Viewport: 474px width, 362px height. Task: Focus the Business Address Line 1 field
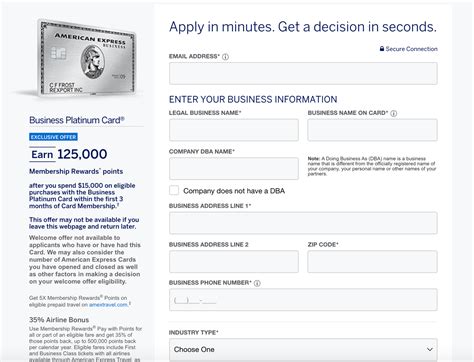click(x=303, y=223)
